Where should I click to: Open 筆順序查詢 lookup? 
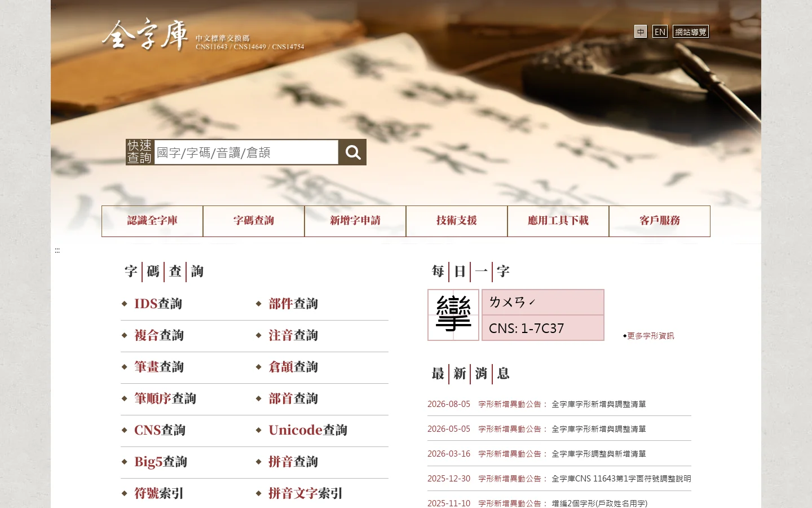pyautogui.click(x=165, y=398)
